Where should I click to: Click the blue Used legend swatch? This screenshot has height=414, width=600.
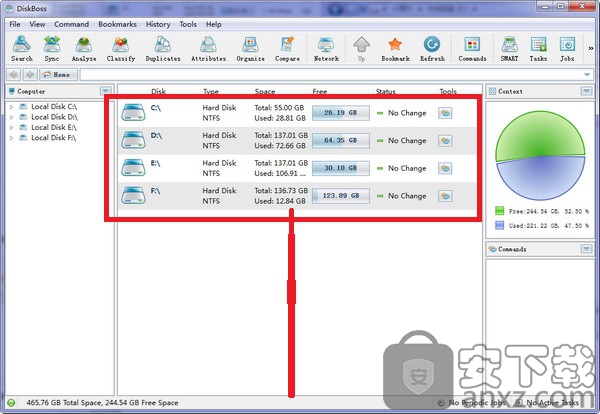click(x=499, y=225)
